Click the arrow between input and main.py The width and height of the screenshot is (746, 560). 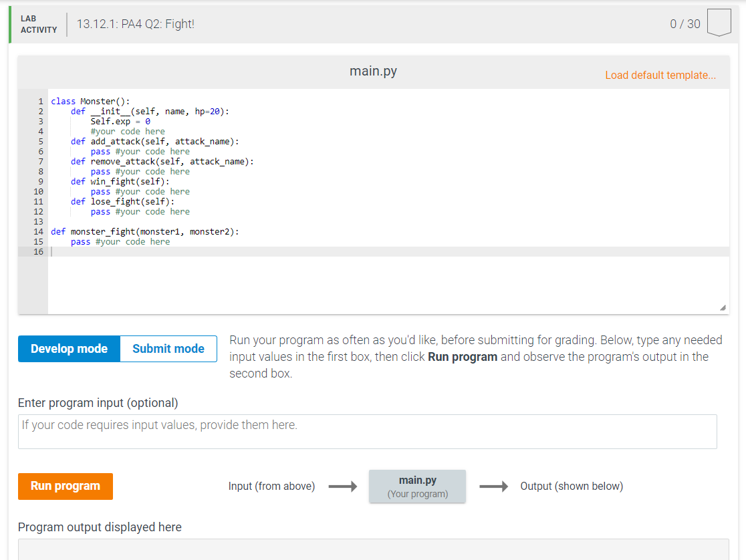pos(342,486)
